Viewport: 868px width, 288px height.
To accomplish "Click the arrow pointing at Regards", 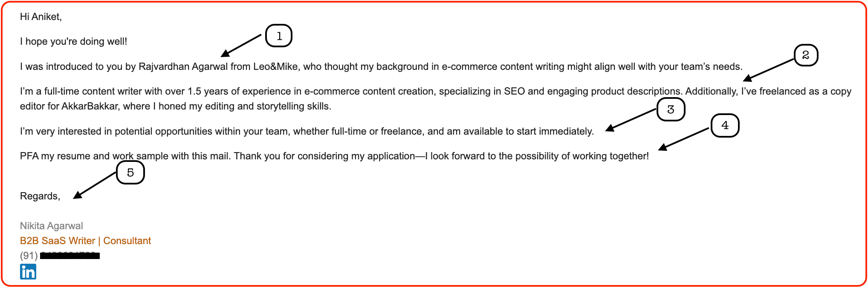I will (95, 185).
